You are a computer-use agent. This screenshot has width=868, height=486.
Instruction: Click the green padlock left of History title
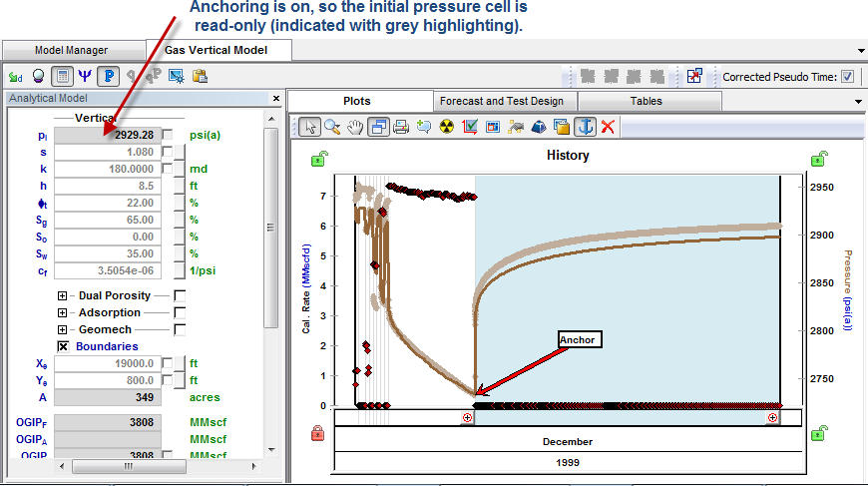click(x=318, y=158)
